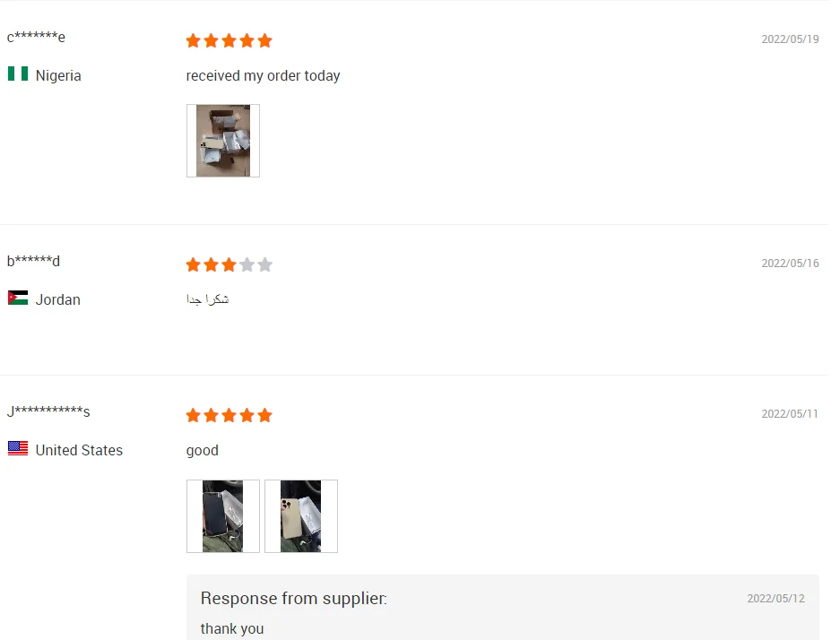Click the five-star rating of Nigeria review
The height and width of the screenshot is (640, 840).
tap(229, 40)
